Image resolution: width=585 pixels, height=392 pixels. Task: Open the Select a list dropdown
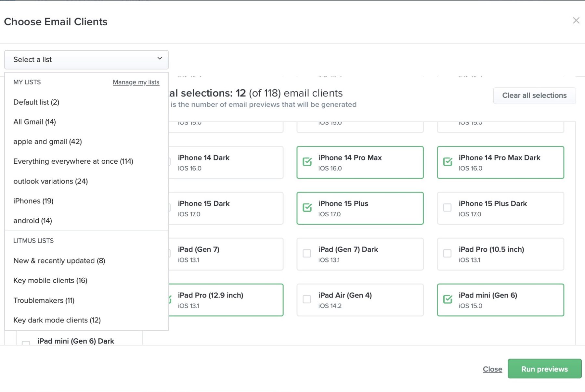(x=86, y=59)
